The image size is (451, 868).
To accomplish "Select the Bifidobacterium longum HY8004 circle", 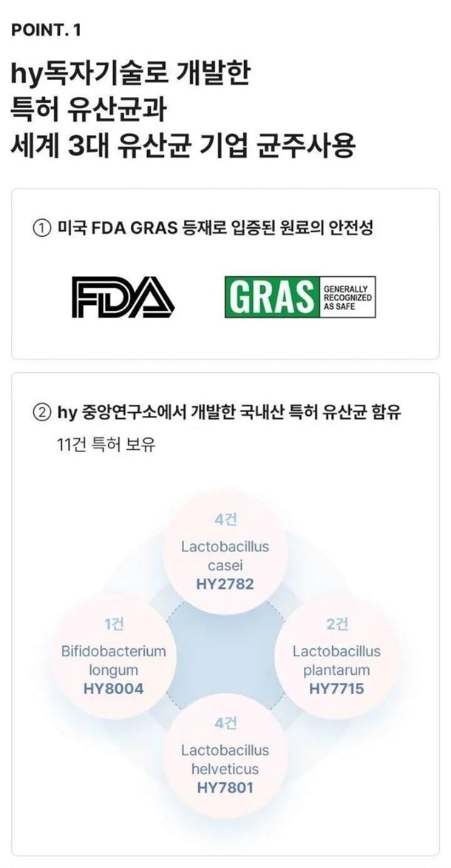I will [113, 657].
